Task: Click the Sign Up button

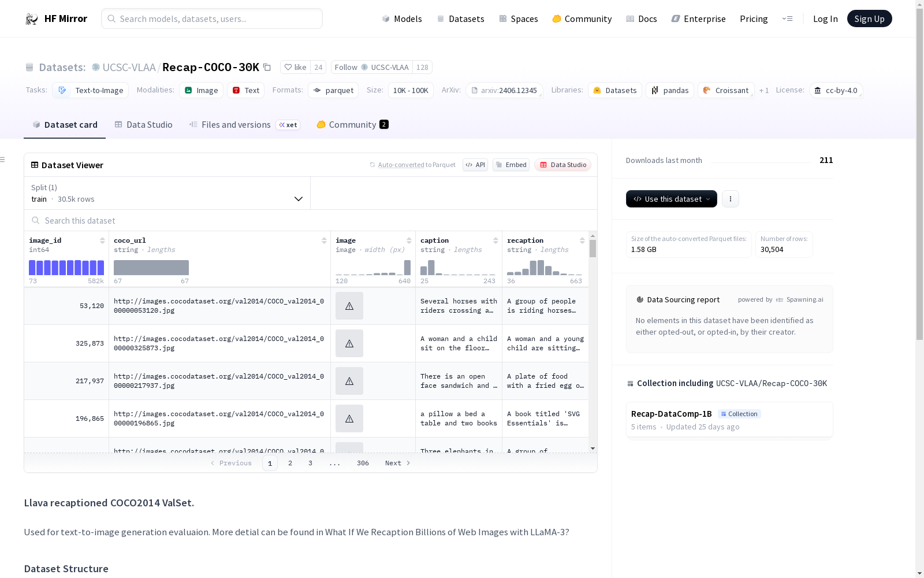Action: tap(870, 18)
